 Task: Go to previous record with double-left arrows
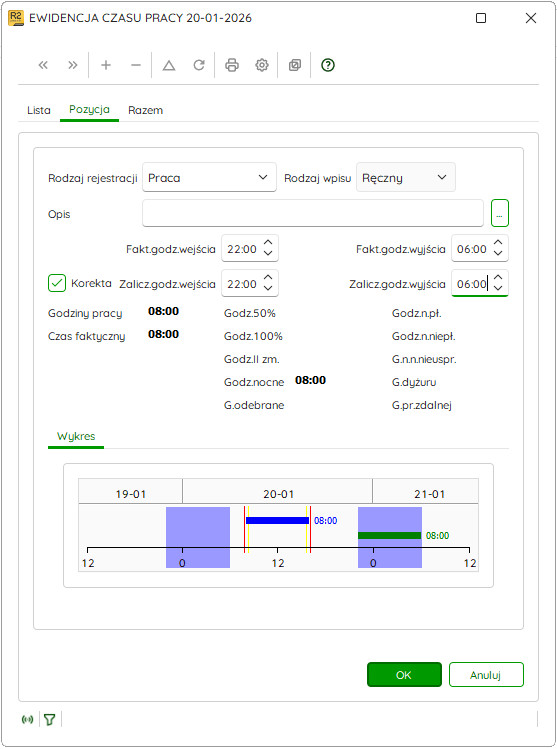(43, 65)
